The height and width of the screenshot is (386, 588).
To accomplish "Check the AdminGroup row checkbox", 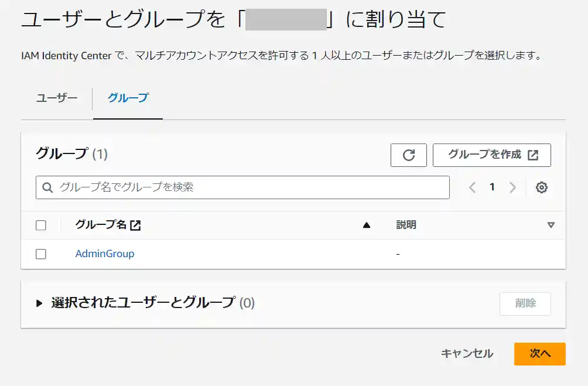I will click(x=40, y=254).
